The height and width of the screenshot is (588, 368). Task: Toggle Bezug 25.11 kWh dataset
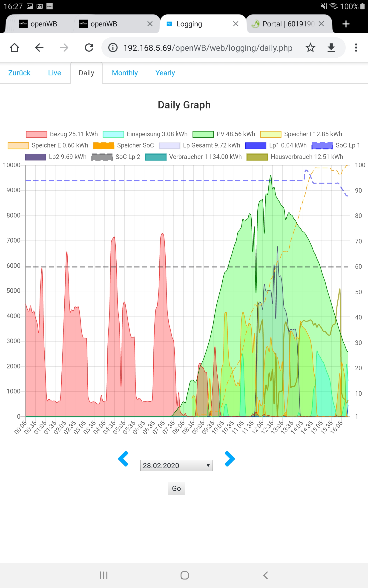(62, 134)
